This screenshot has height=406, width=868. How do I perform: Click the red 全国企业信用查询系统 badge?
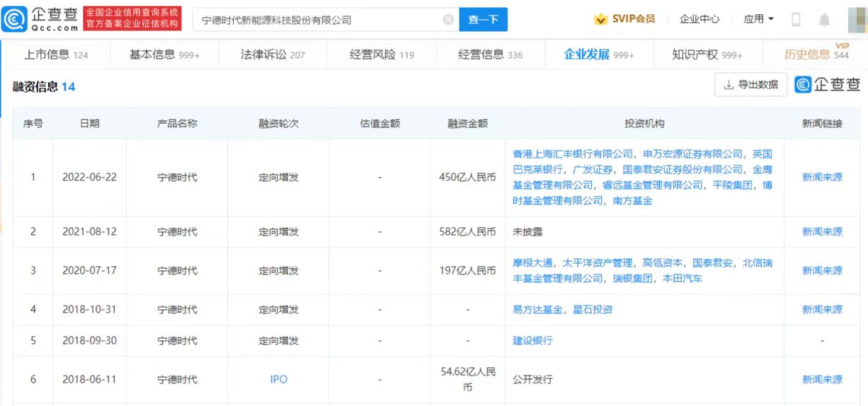(132, 19)
